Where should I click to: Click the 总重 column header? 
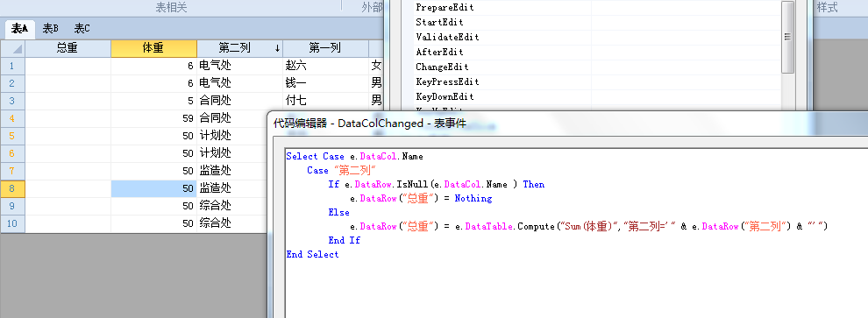tap(68, 48)
